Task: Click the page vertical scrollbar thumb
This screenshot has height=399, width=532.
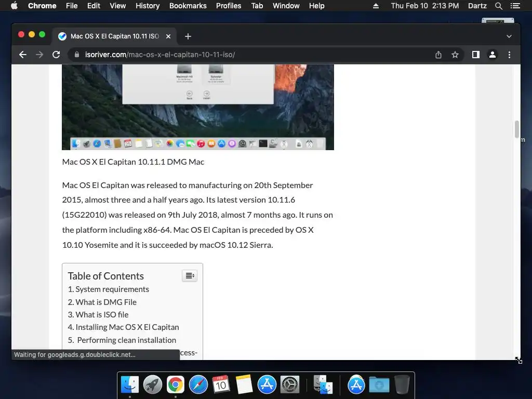Action: point(517,129)
